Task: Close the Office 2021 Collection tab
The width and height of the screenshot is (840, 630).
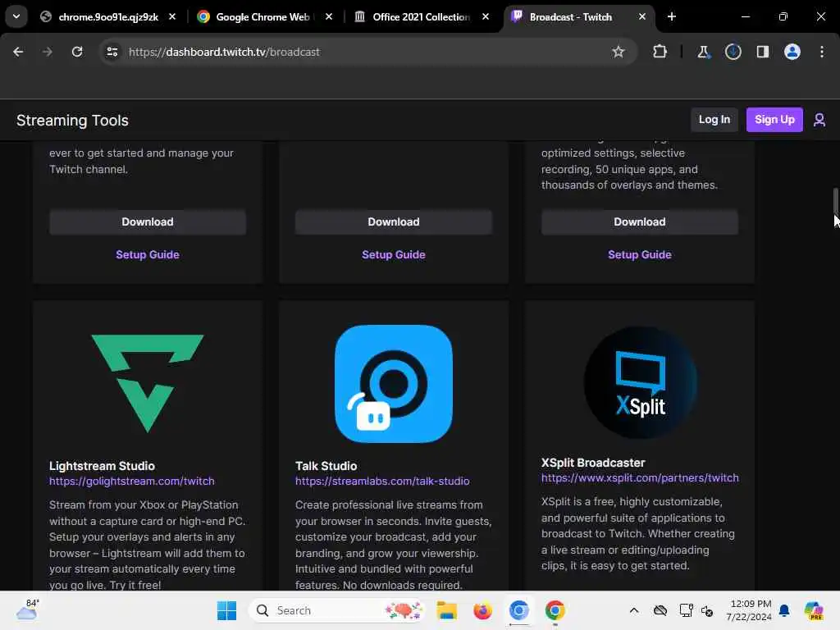Action: (486, 16)
